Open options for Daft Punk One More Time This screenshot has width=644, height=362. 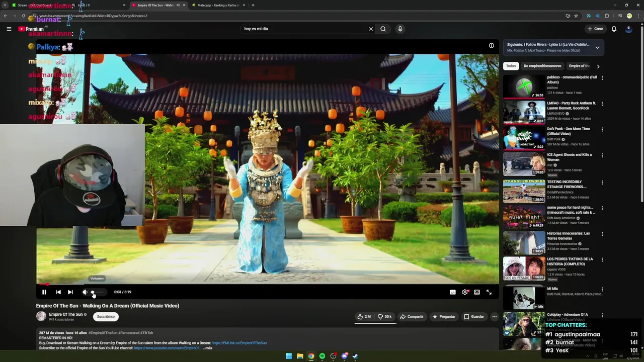[x=602, y=129]
